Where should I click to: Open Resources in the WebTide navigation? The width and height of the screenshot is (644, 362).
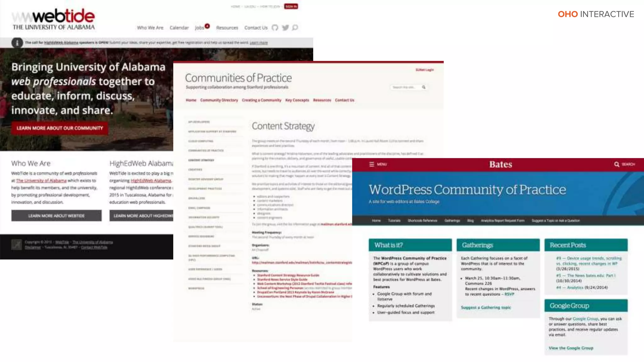pyautogui.click(x=227, y=28)
